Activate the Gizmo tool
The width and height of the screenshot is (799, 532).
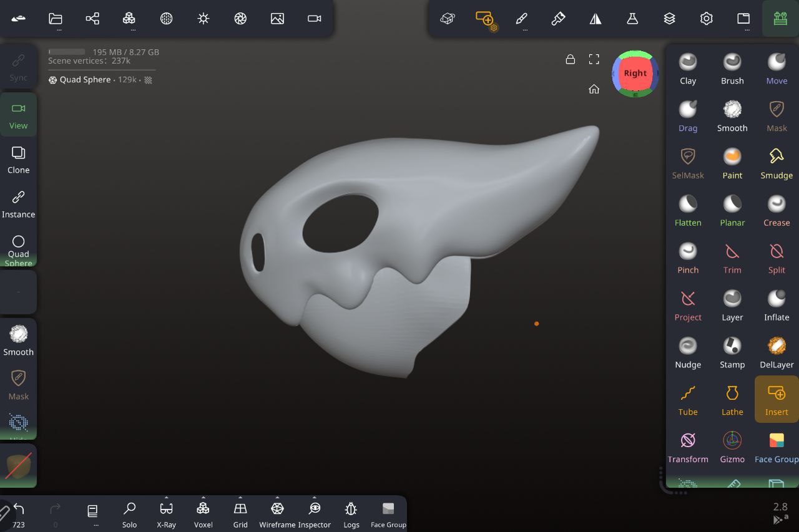coord(732,448)
